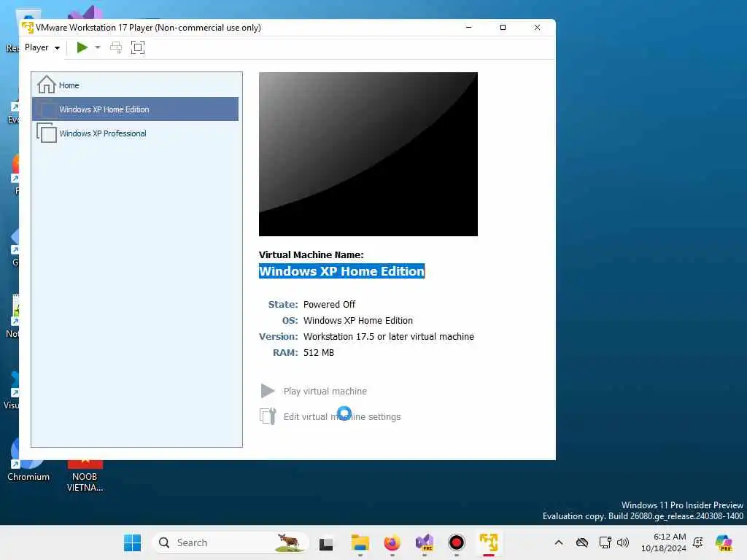Open the Windows Start menu

[133, 542]
